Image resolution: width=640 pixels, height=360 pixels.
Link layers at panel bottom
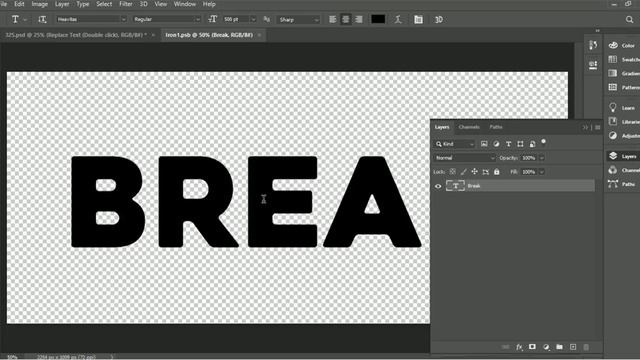505,347
